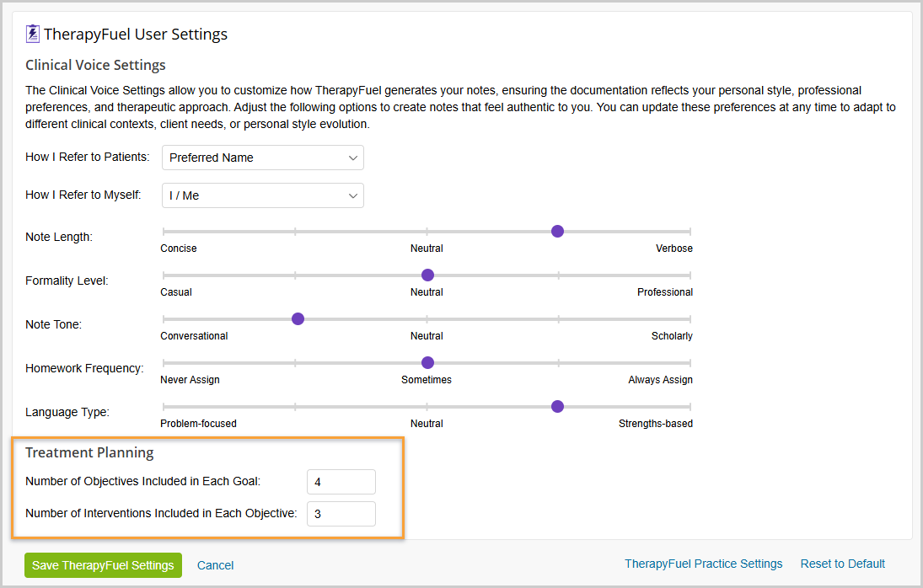Click the Number of Objectives input field
This screenshot has width=923, height=588.
click(341, 482)
